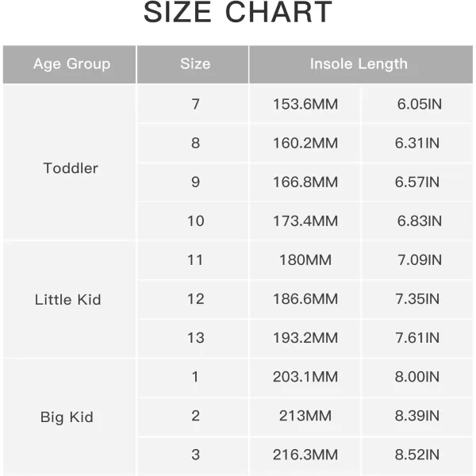Click the 6.31IN measurement cell
Image resolution: width=476 pixels, height=476 pixels.
(x=417, y=144)
